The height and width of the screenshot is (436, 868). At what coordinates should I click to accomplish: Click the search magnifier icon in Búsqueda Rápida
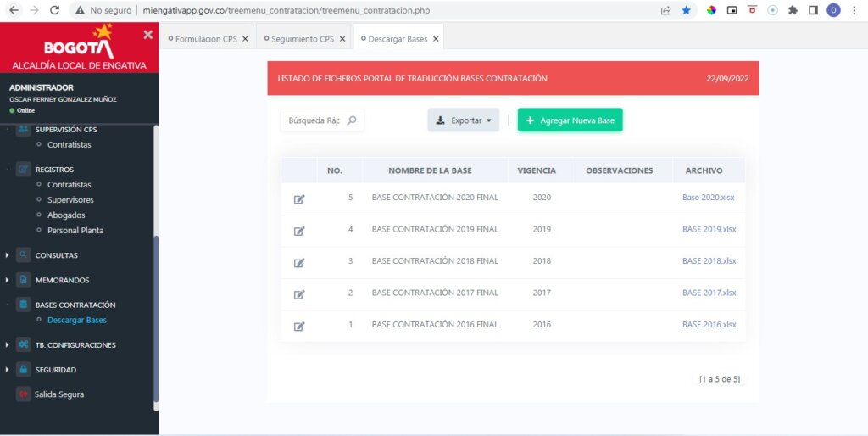click(352, 120)
